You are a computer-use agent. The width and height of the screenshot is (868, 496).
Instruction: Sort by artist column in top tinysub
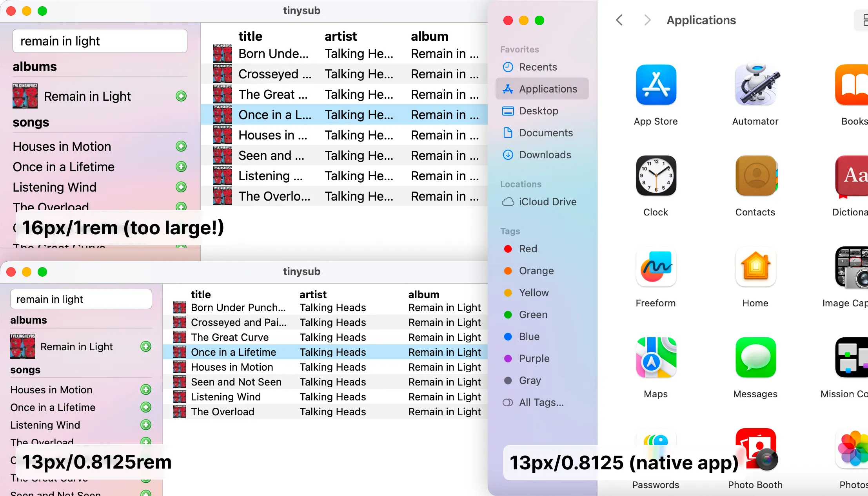click(341, 36)
